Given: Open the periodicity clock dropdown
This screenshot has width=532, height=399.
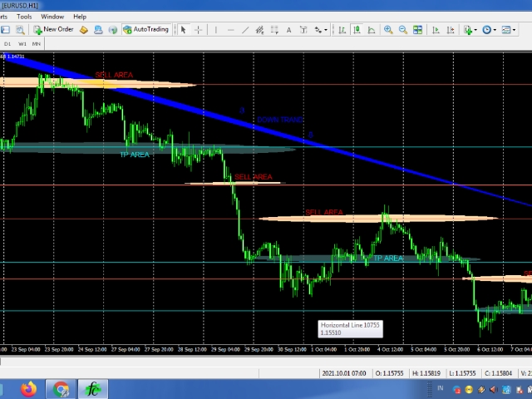Looking at the screenshot, I should pos(490,30).
